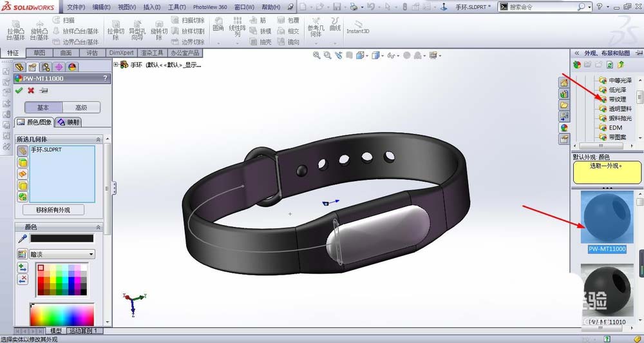
Task: Open the help question mark for PW-MT11000
Action: point(106,78)
